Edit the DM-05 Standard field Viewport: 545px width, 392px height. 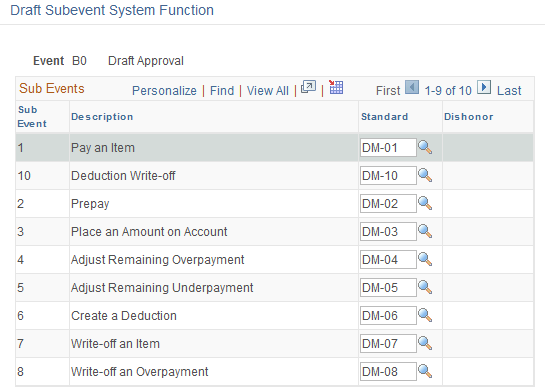388,287
